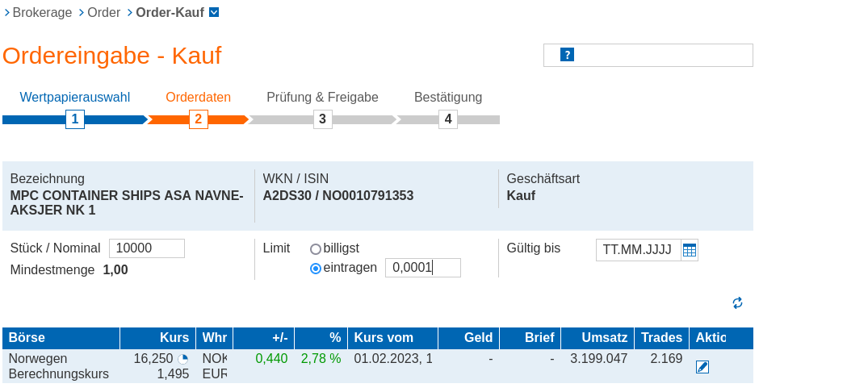Navigate to the Order breadcrumb link

pyautogui.click(x=103, y=13)
